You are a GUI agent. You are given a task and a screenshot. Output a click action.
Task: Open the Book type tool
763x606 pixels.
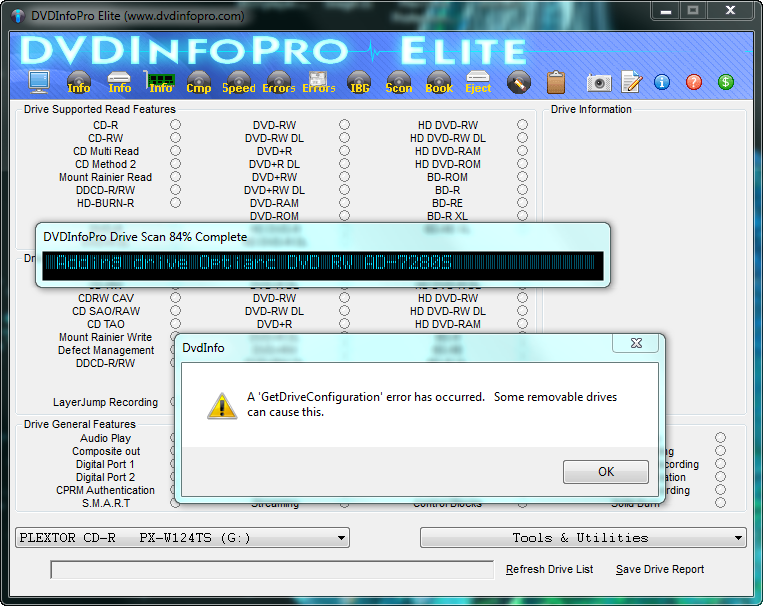(x=439, y=82)
